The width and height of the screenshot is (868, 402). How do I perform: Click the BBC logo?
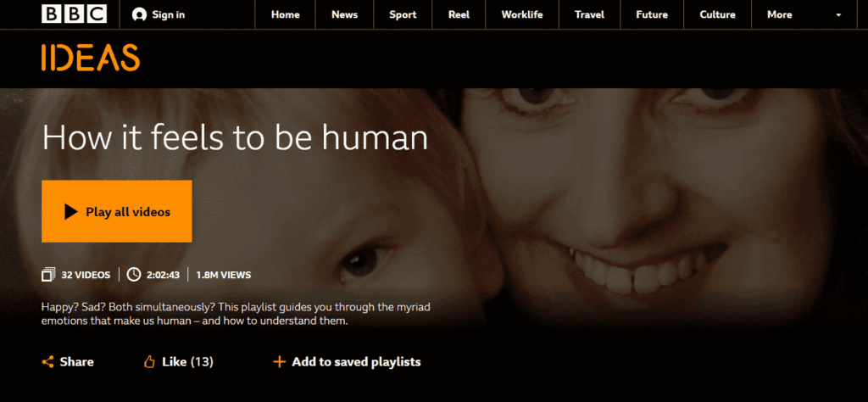[75, 14]
